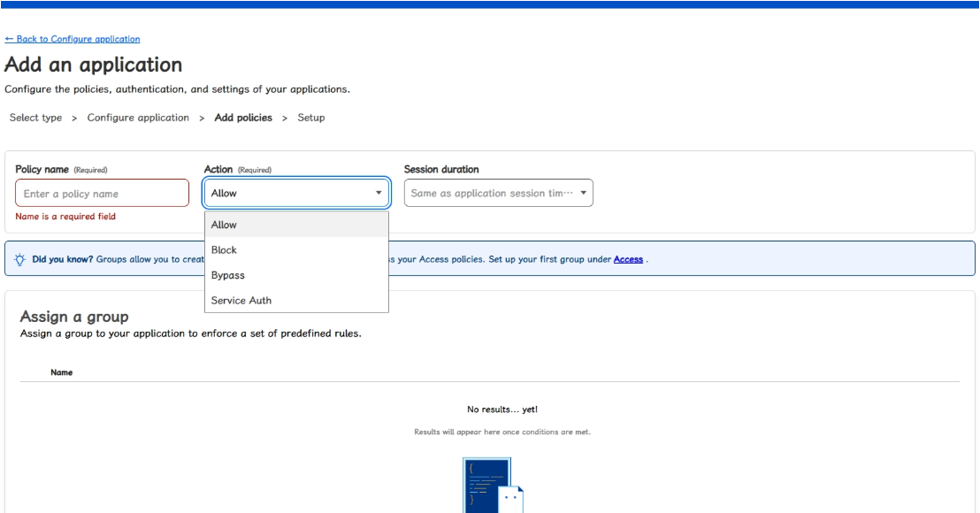Click the Select type breadcrumb step

[35, 118]
